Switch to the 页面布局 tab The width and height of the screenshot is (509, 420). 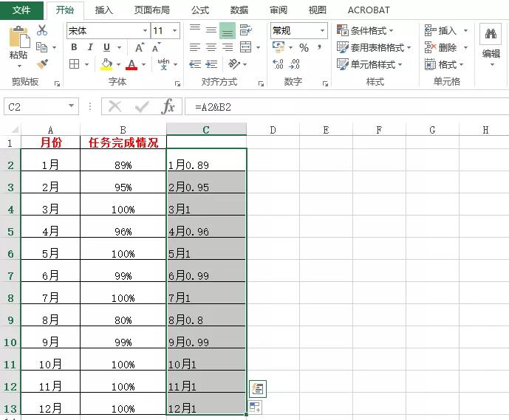152,10
